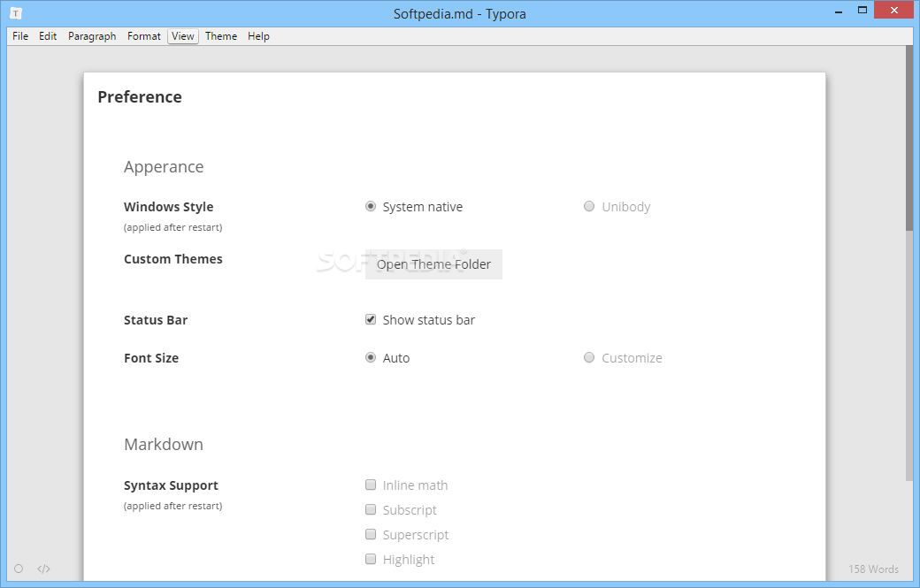This screenshot has width=920, height=588.
Task: Enable Highlight syntax support
Action: [x=371, y=559]
